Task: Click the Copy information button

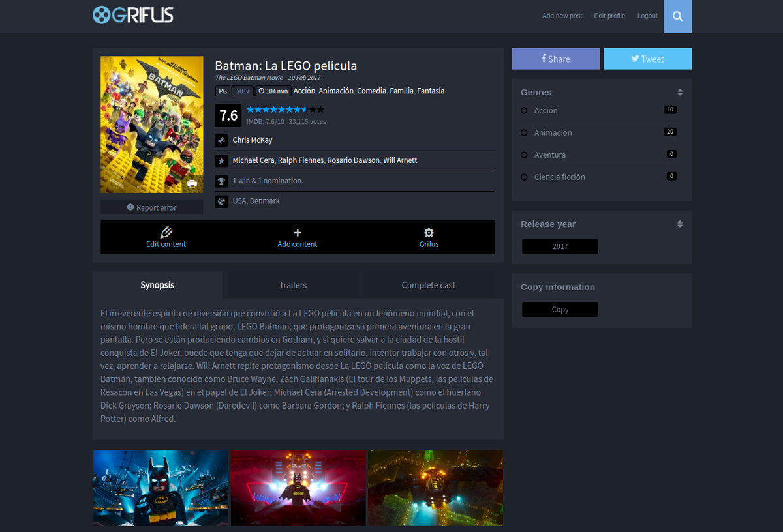Action: pyautogui.click(x=560, y=310)
